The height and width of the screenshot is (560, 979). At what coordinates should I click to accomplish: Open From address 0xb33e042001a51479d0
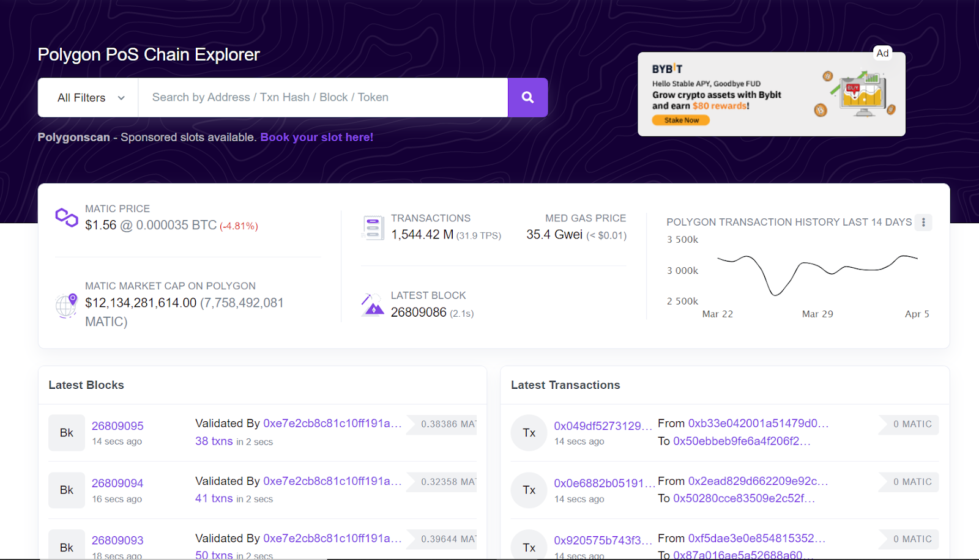point(759,423)
